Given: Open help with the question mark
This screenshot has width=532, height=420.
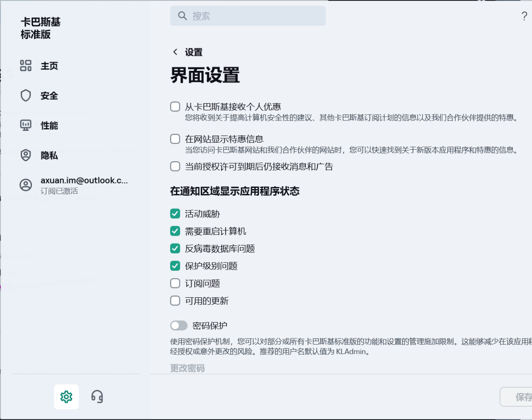Looking at the screenshot, I should (x=524, y=16).
